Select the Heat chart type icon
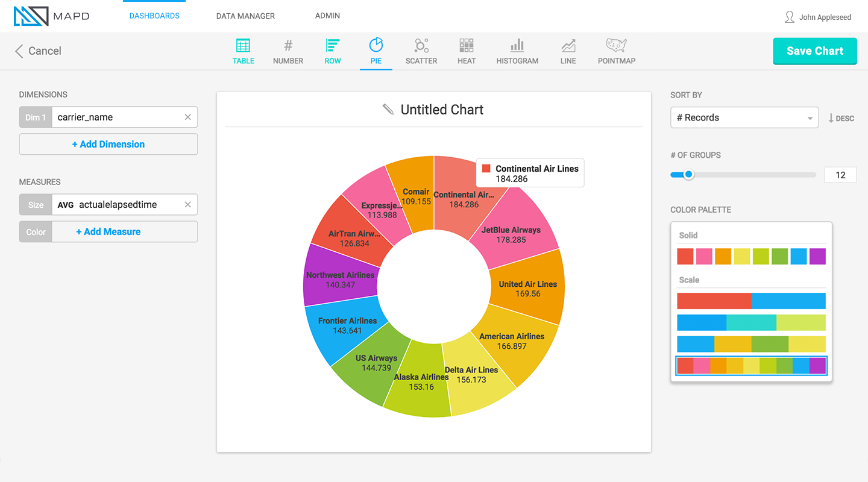 [467, 46]
